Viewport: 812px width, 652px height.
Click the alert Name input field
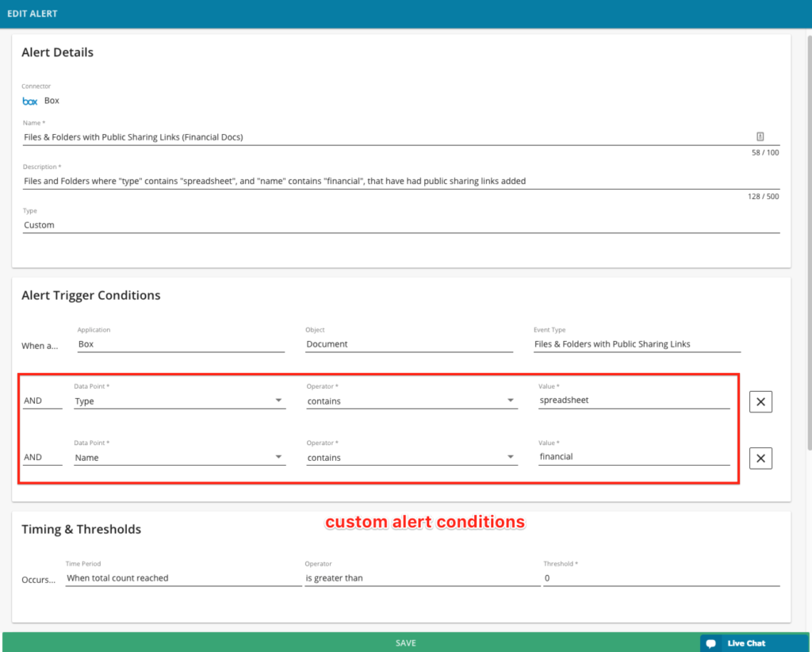(400, 137)
